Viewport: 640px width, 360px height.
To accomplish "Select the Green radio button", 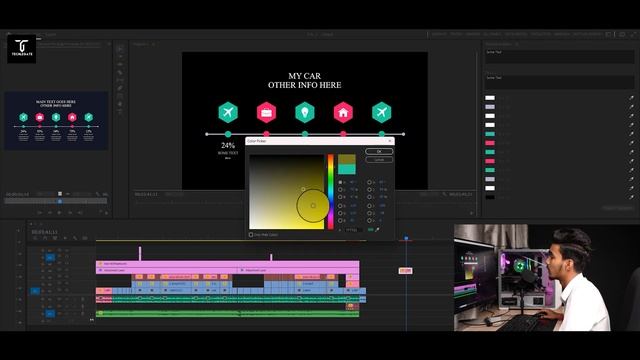I will (340, 213).
